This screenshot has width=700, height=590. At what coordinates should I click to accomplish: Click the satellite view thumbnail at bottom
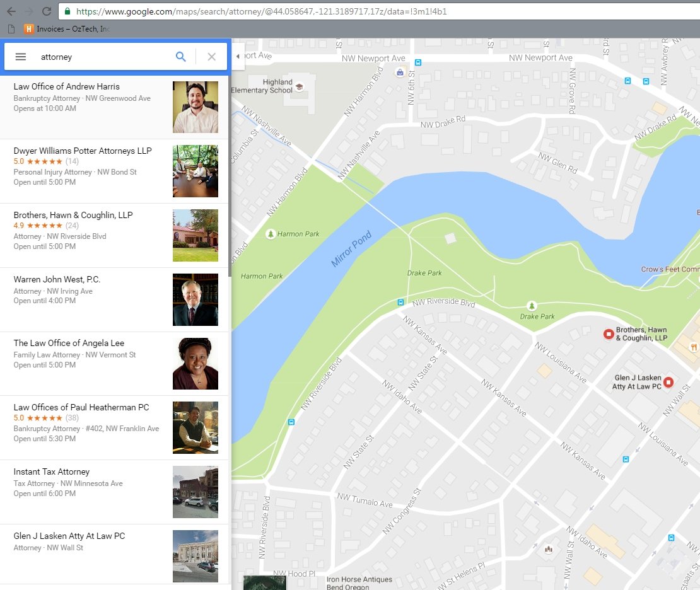pyautogui.click(x=265, y=582)
